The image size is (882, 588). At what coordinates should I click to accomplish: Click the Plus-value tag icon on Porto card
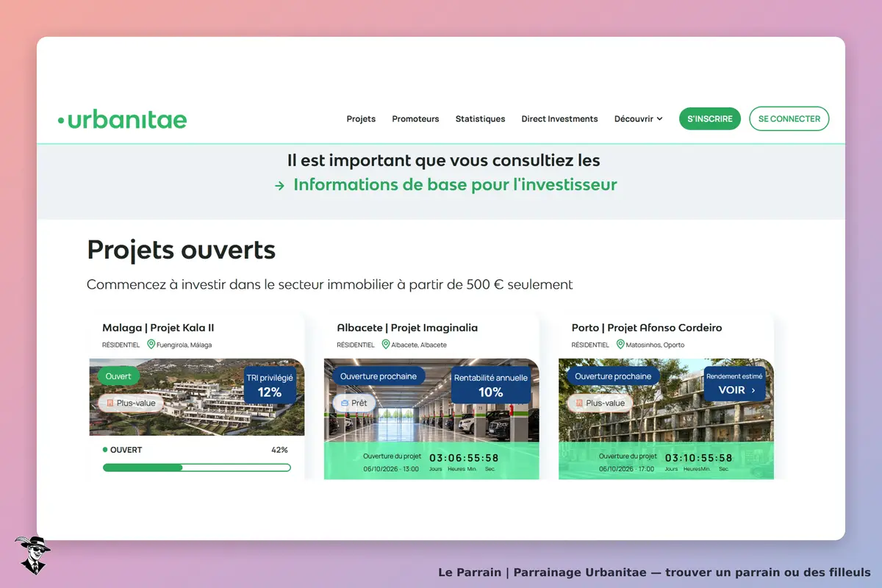(579, 404)
